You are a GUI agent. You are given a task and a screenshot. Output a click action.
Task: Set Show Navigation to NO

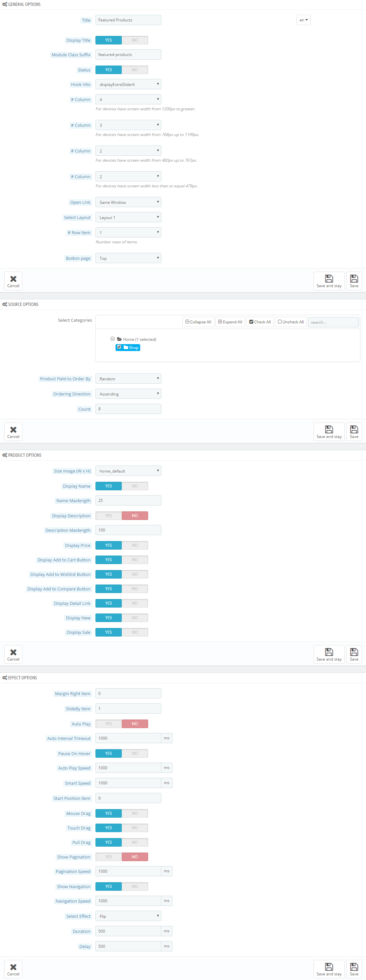point(135,886)
